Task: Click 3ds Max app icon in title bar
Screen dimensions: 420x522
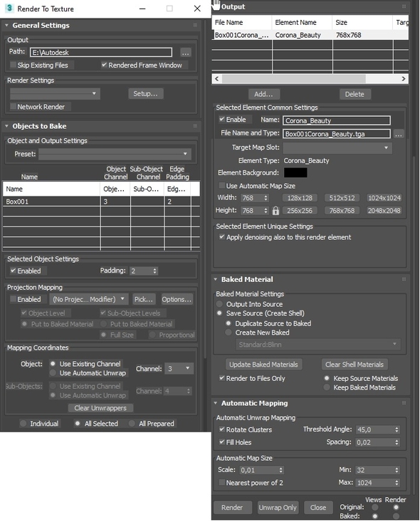Action: pos(9,9)
